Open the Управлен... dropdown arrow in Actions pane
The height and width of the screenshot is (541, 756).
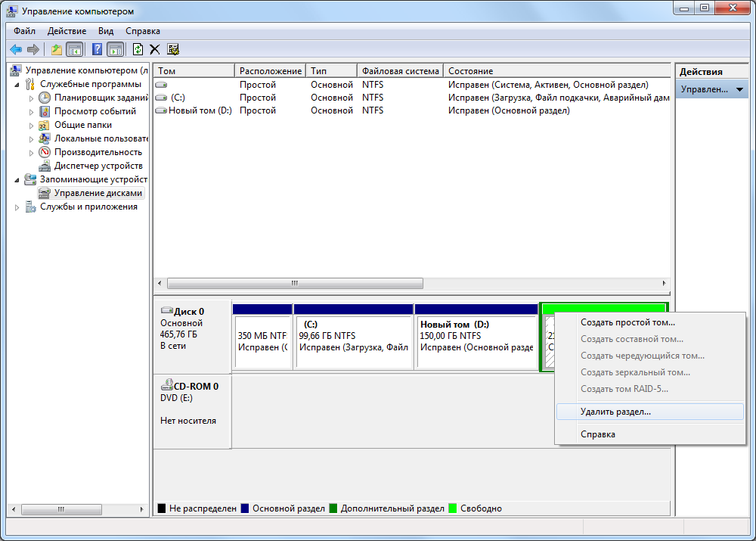[739, 90]
